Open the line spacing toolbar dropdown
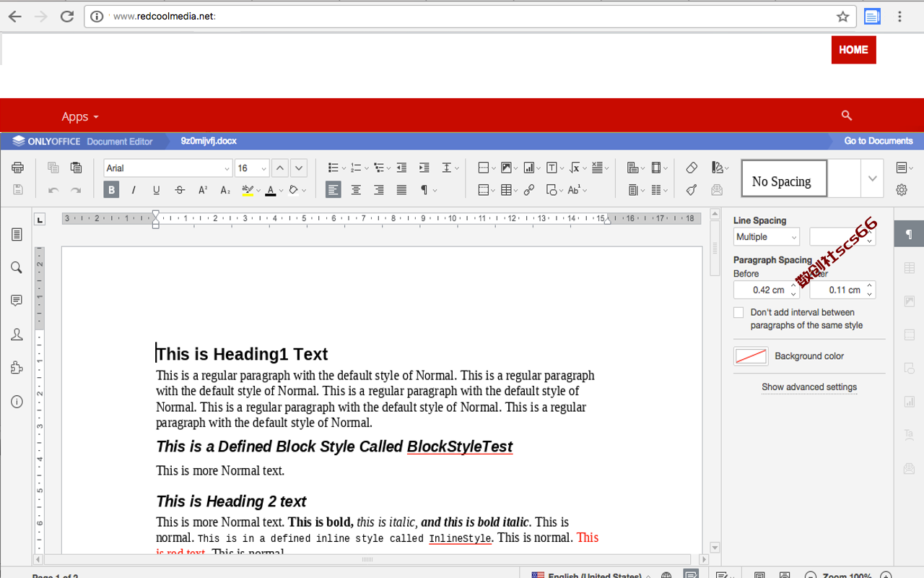The width and height of the screenshot is (924, 578). [x=450, y=168]
